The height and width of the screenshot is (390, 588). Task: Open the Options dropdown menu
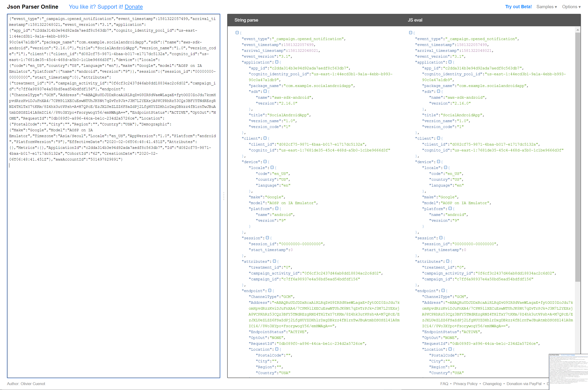pyautogui.click(x=571, y=7)
